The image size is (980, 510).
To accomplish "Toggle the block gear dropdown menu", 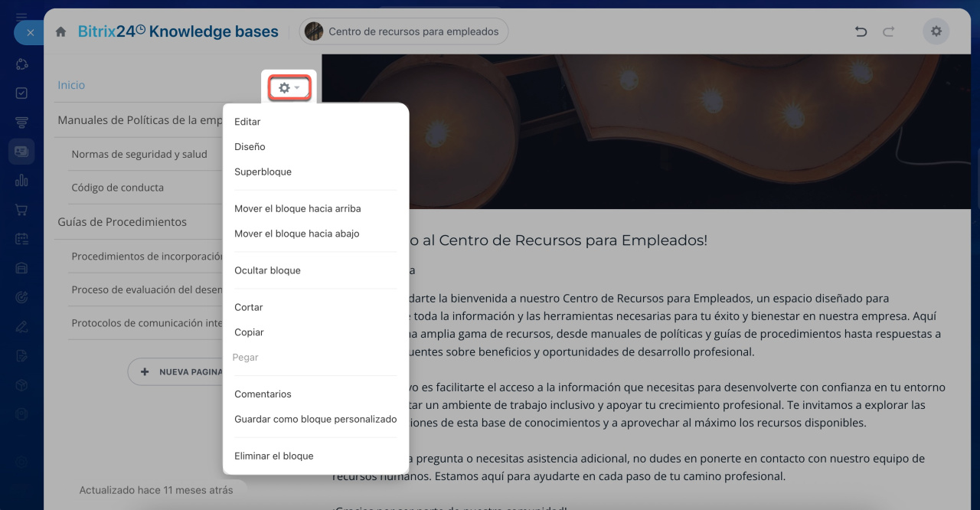I will coord(289,88).
